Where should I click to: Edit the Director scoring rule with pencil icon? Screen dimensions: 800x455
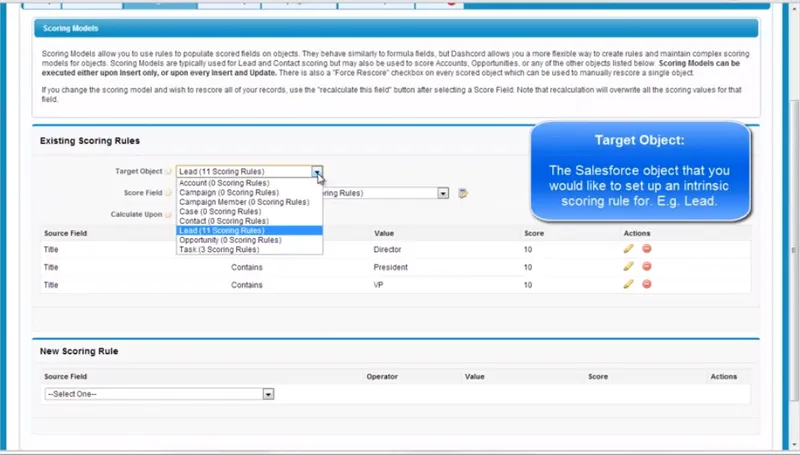(628, 248)
